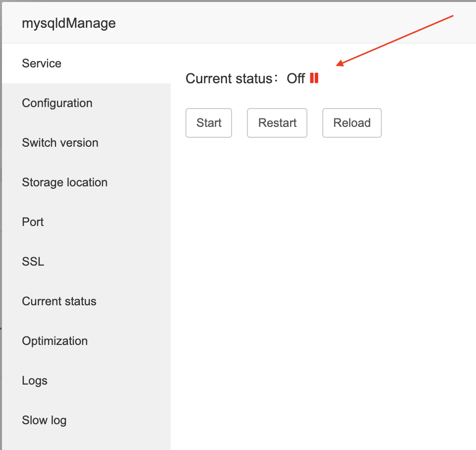The image size is (476, 450).
Task: Click the blank sidebar area below Slow log
Action: pyautogui.click(x=84, y=442)
